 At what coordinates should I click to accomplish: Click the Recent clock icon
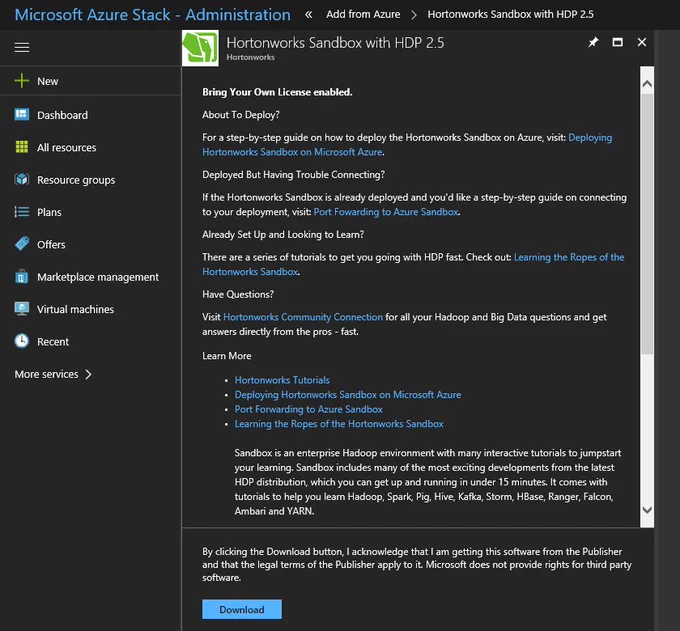pos(22,341)
